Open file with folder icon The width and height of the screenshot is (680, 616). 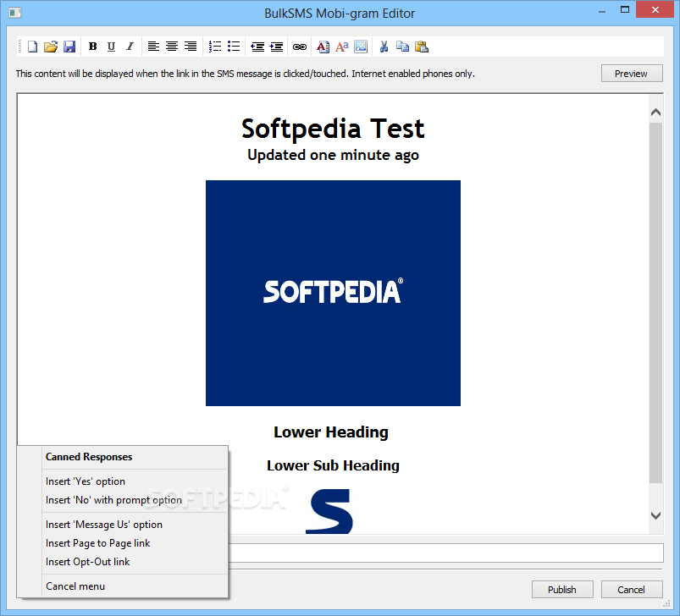click(51, 47)
